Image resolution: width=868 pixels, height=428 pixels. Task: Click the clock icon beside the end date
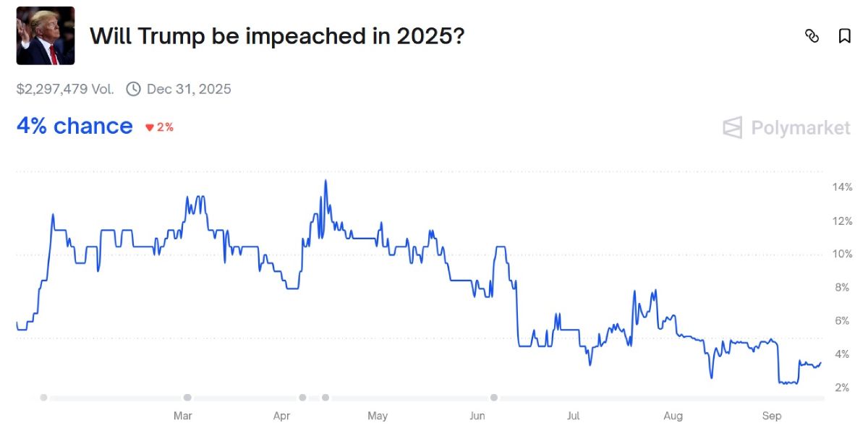click(x=133, y=89)
